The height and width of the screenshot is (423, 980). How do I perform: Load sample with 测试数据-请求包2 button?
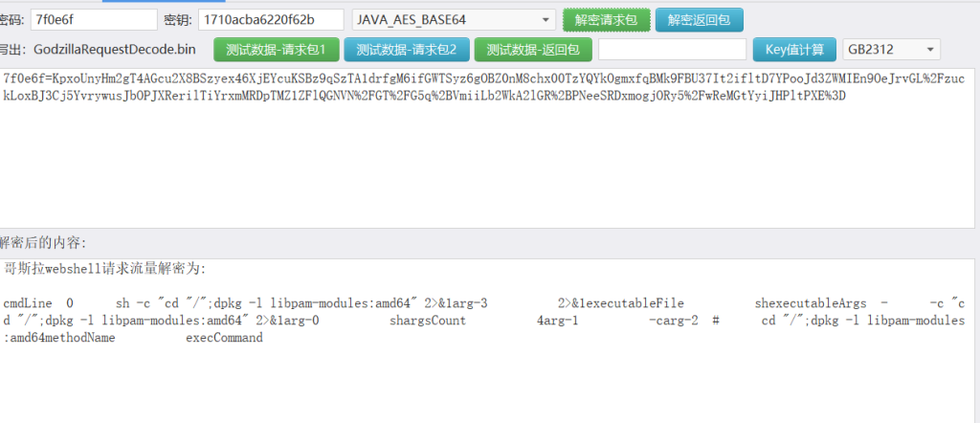click(x=407, y=50)
